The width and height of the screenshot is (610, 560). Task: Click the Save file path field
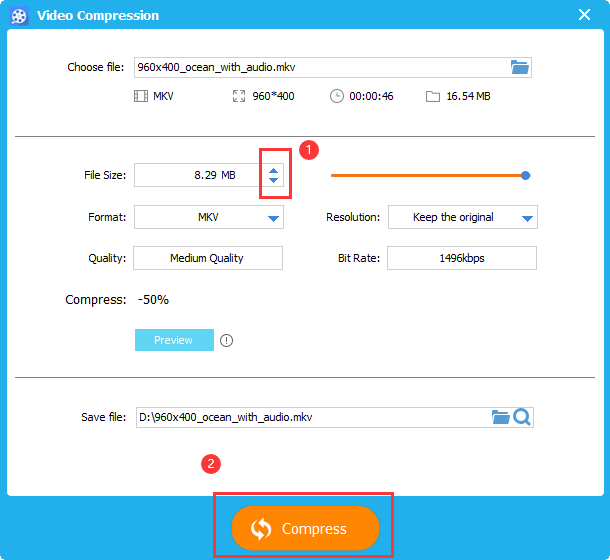312,417
